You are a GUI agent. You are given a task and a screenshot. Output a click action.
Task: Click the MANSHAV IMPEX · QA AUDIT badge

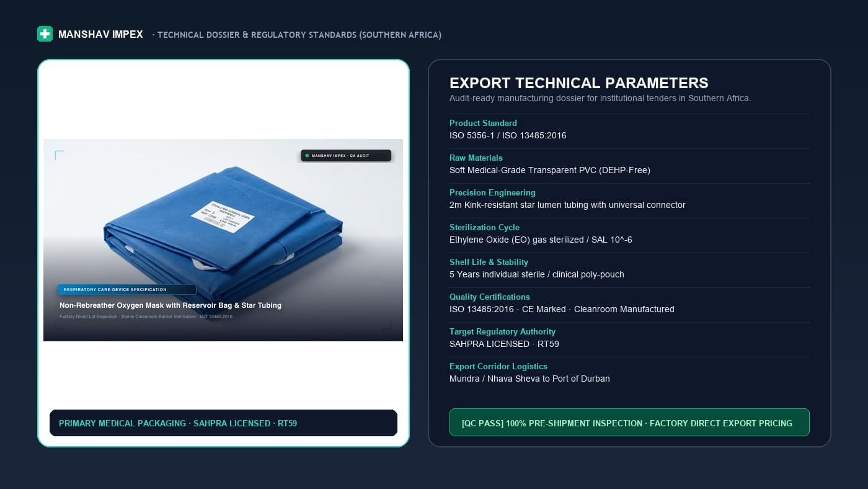click(x=346, y=156)
